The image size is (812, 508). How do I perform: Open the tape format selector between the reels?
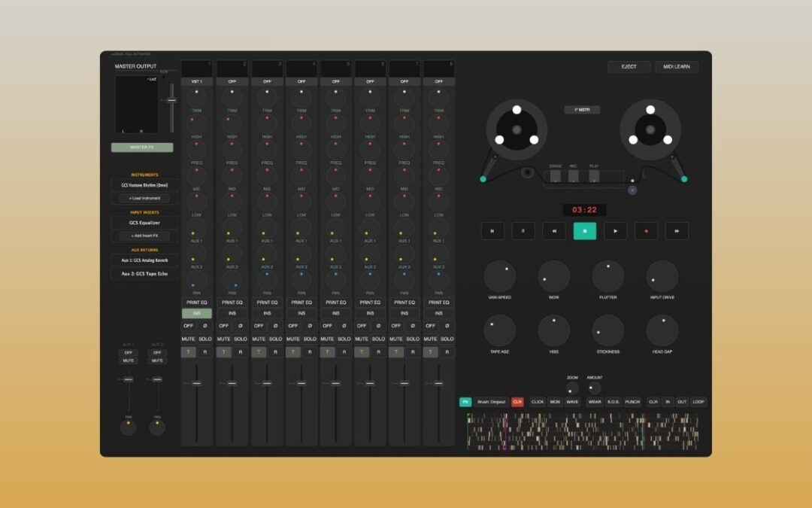point(582,110)
